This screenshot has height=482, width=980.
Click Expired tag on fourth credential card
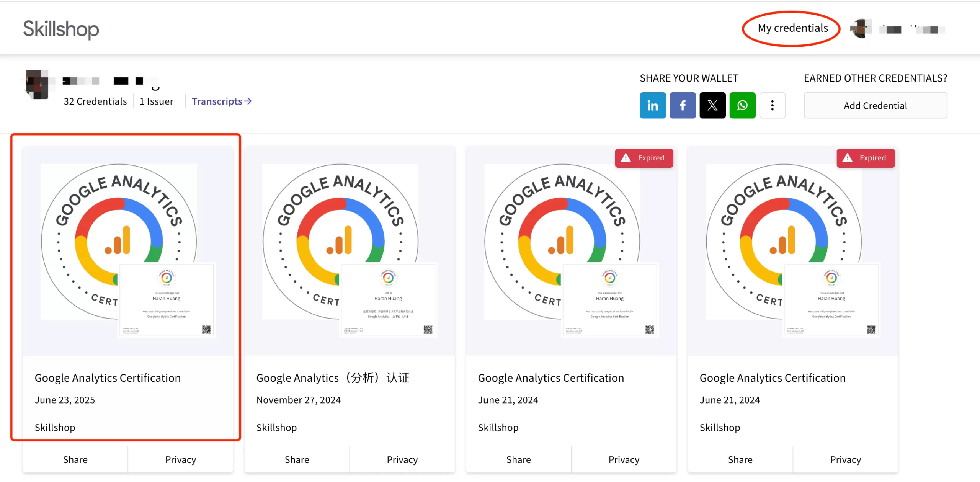coord(866,158)
